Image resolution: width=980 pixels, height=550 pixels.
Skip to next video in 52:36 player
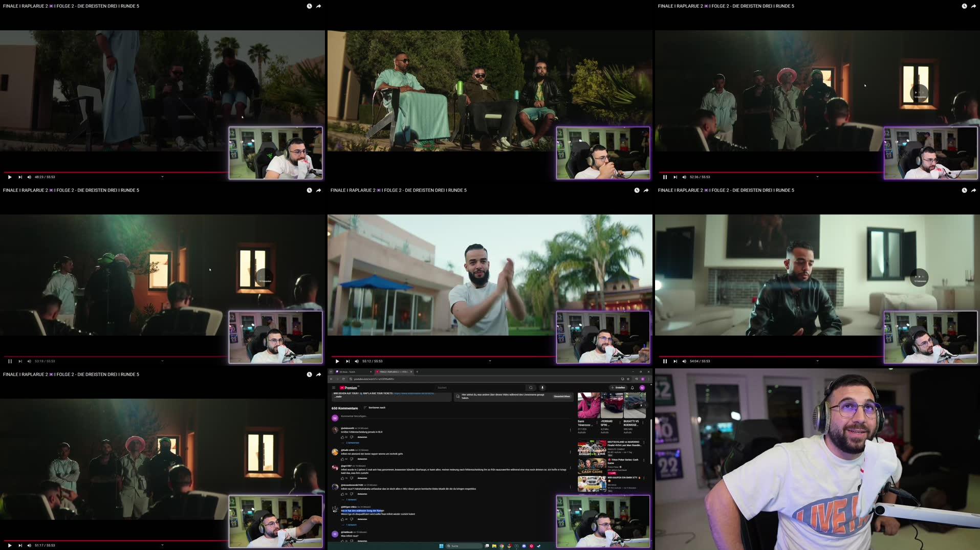675,177
